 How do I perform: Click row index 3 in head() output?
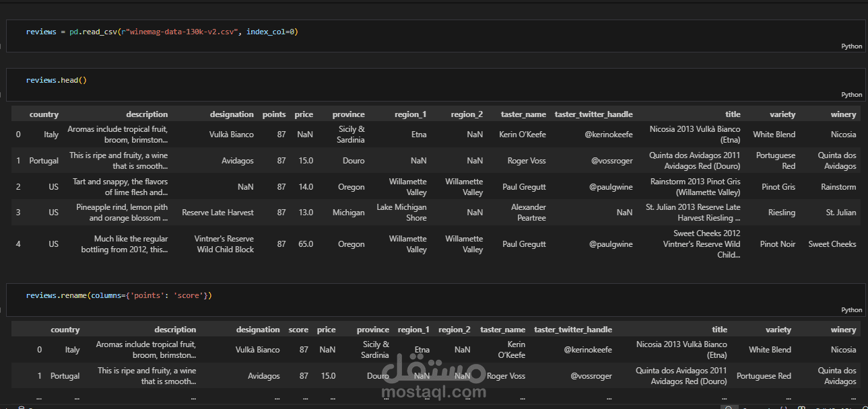coord(18,213)
